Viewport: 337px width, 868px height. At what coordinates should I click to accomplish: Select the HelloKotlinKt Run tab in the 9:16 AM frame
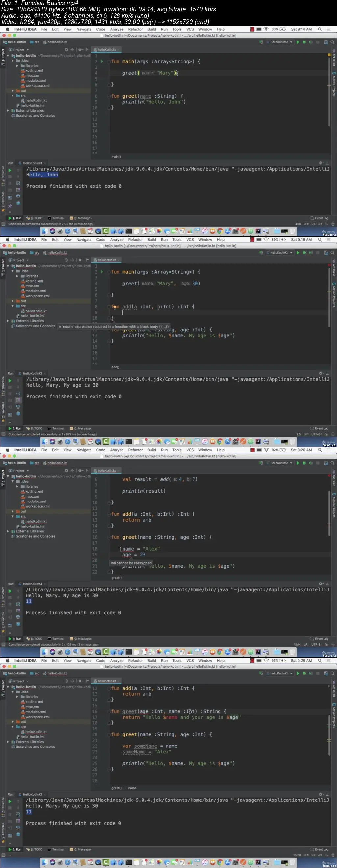click(x=32, y=373)
